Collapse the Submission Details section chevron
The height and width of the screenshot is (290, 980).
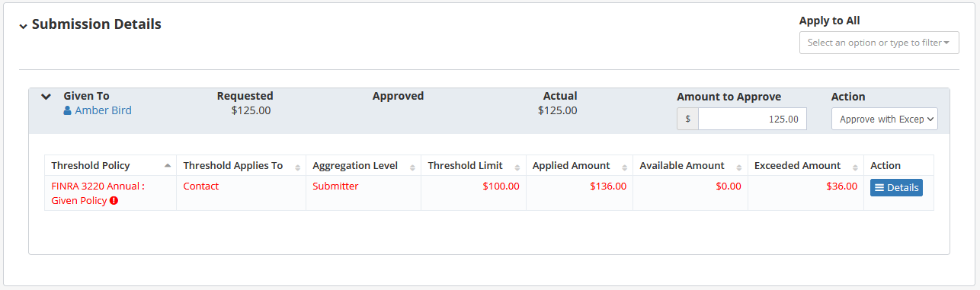(x=24, y=26)
